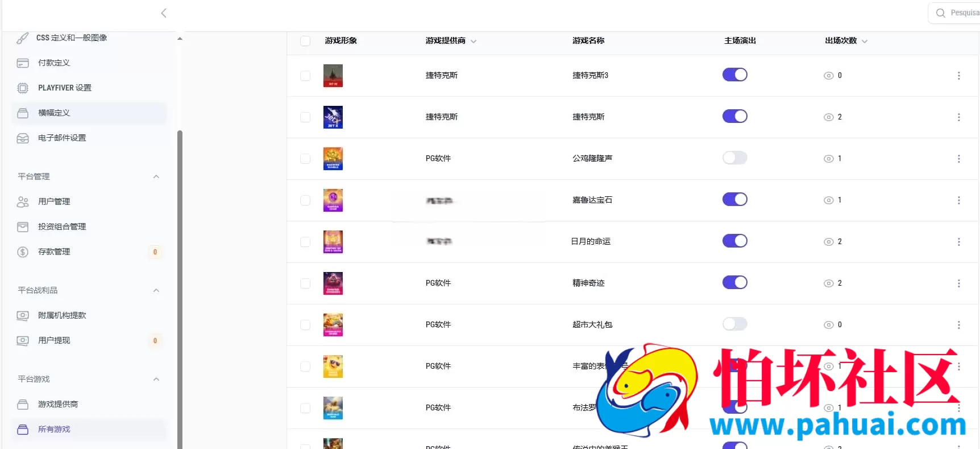The image size is (980, 449).
Task: Go to 游戏提供商 sidebar link
Action: [58, 405]
